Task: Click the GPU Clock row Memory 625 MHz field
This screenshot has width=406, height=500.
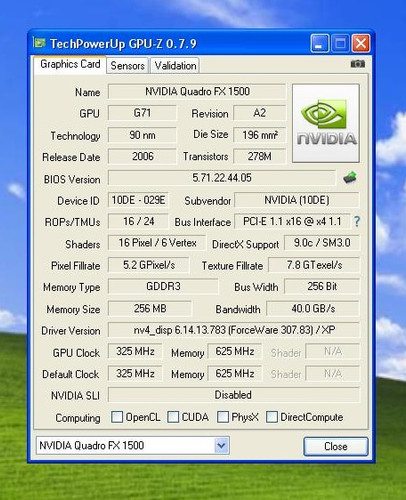Action: [x=235, y=351]
